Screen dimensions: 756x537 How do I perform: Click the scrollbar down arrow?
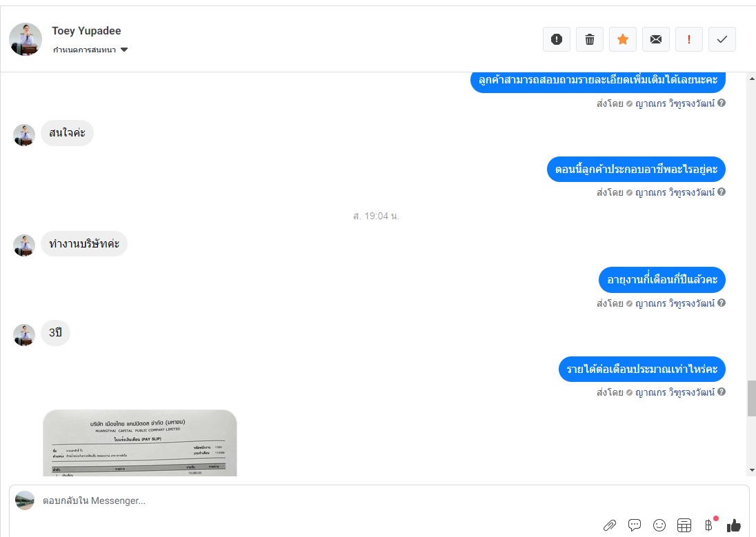click(752, 470)
